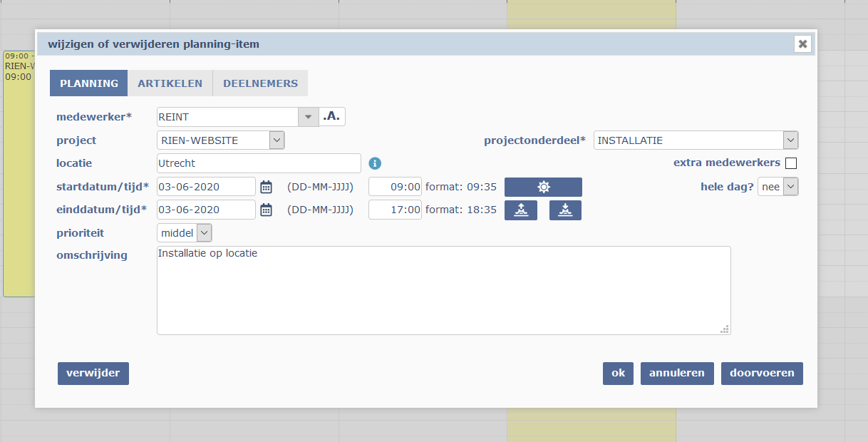Click the .A. button beside medewerker
868x442 pixels.
pyautogui.click(x=332, y=117)
